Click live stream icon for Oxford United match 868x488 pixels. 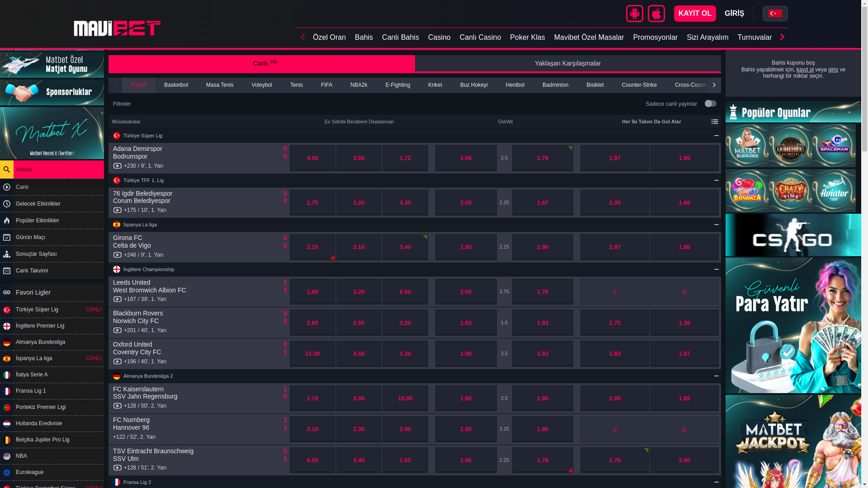[118, 361]
